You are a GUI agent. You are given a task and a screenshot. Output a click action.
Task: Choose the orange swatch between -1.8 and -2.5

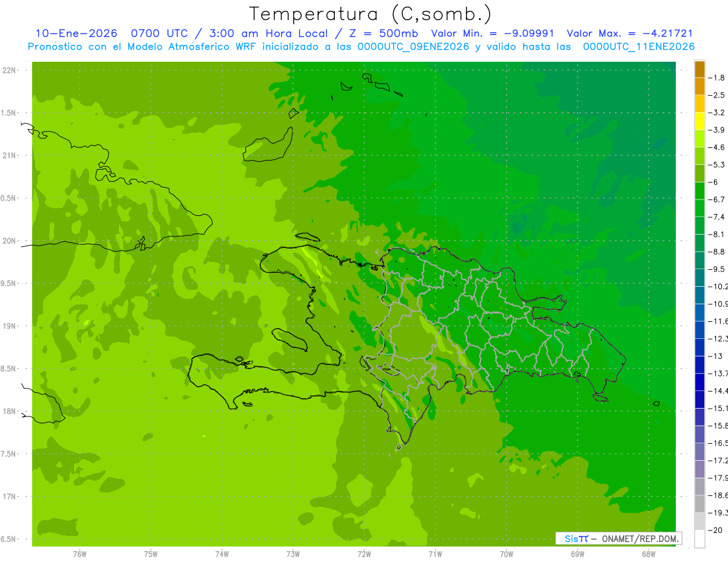pyautogui.click(x=699, y=86)
